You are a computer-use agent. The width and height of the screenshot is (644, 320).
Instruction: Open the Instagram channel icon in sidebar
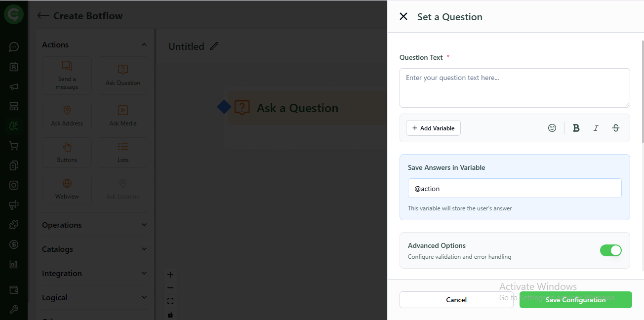(14, 185)
